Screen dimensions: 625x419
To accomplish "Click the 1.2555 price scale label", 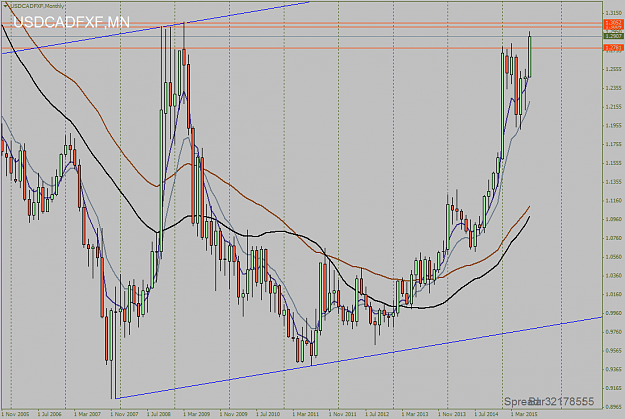I will click(x=613, y=69).
